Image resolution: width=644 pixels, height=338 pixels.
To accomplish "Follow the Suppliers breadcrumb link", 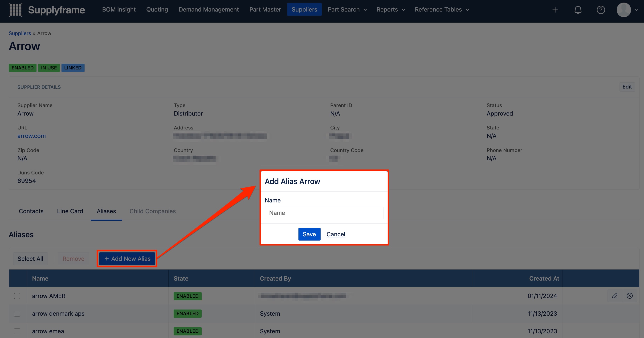I will (x=20, y=33).
